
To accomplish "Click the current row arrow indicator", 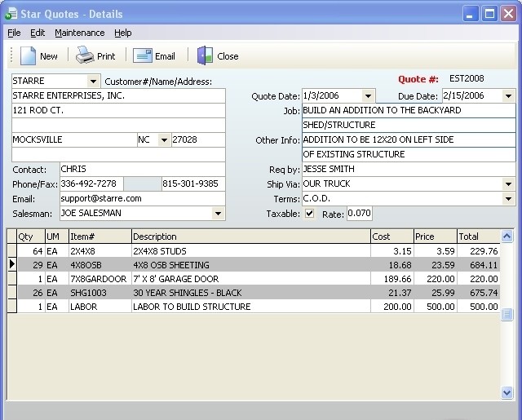I will pyautogui.click(x=11, y=264).
